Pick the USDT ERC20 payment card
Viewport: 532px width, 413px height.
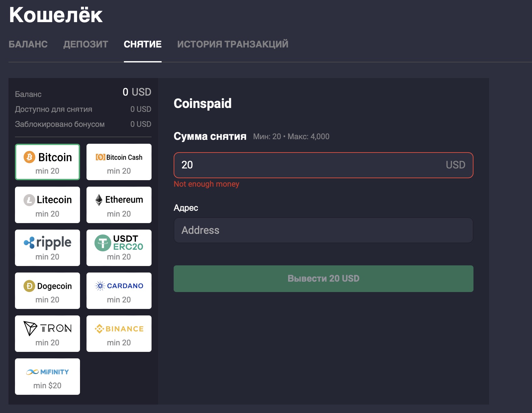pos(119,248)
